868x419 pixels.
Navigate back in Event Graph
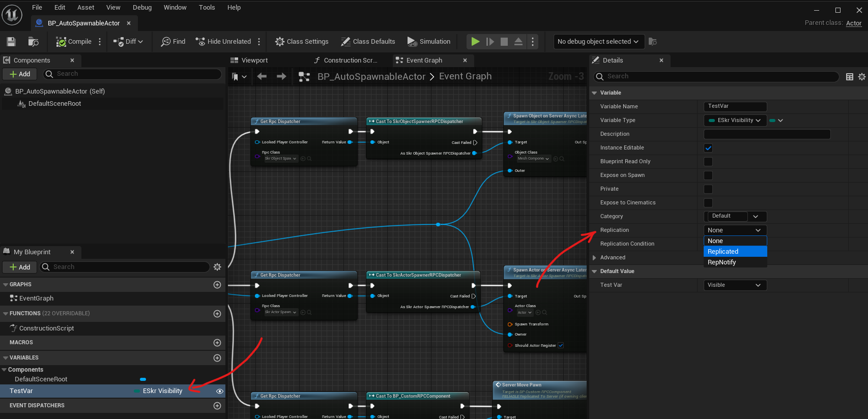(262, 76)
